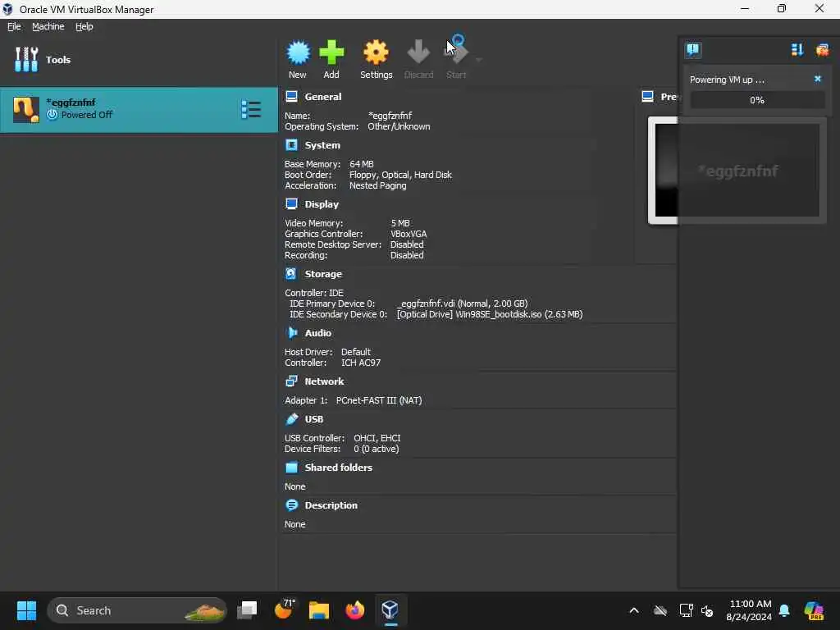Click the _eggfznfnf.vdi hard disk entry
This screenshot has width=840, height=630.
[462, 304]
